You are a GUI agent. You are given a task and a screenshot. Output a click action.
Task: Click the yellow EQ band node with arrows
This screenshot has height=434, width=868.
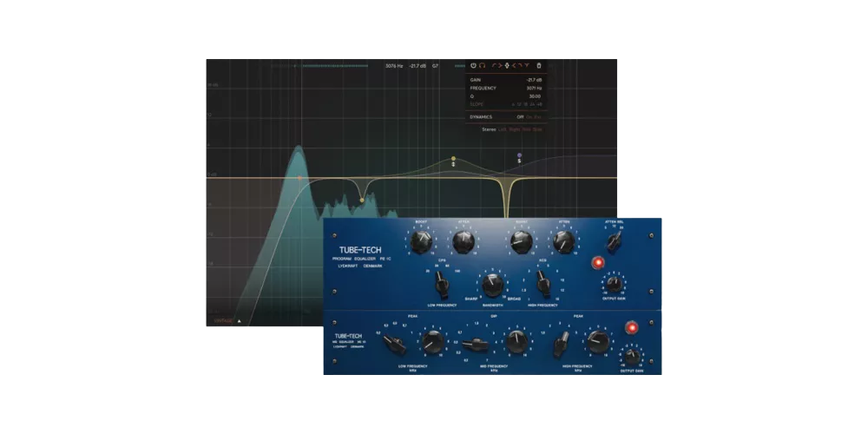(x=453, y=159)
